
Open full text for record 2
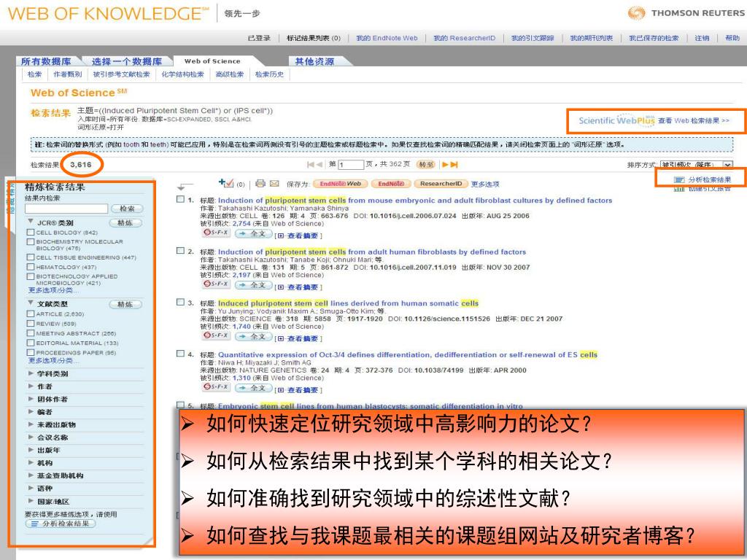point(253,285)
